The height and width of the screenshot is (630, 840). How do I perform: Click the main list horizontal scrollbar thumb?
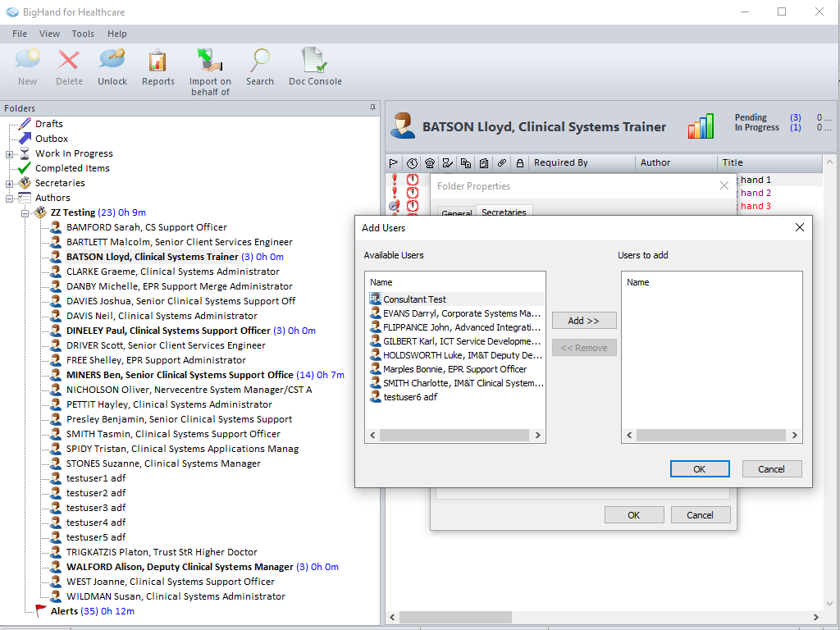455,617
